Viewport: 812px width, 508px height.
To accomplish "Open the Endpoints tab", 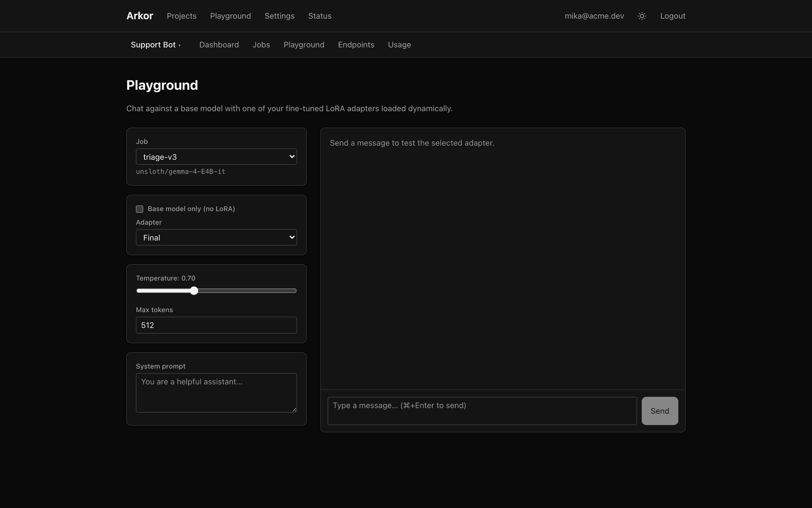I will 356,45.
